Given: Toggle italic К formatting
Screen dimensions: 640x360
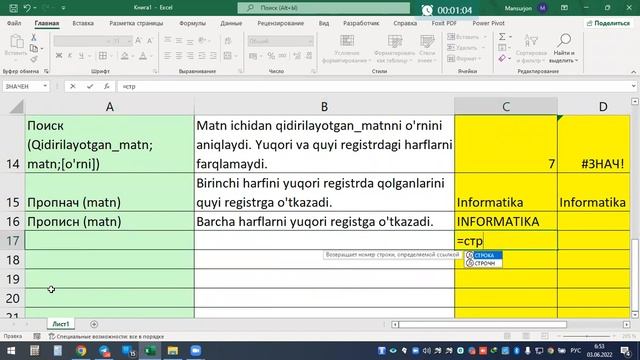Looking at the screenshot, I should (x=70, y=56).
